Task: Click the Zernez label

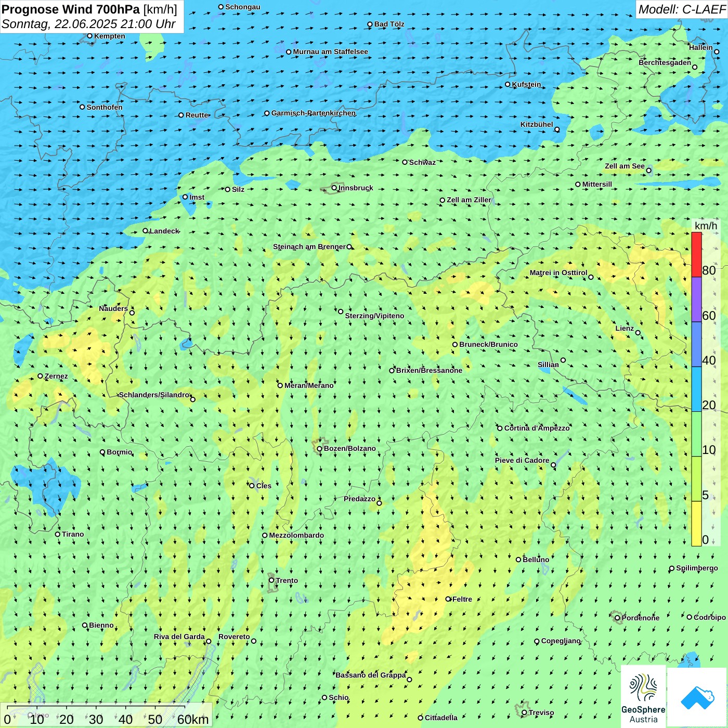Action: 56,376
